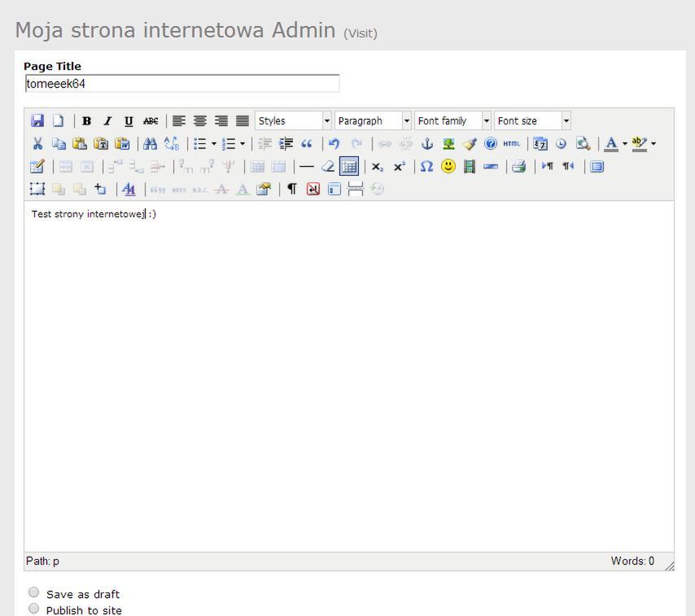Click the Save icon in editor toolbar
The image size is (695, 616).
tap(37, 120)
